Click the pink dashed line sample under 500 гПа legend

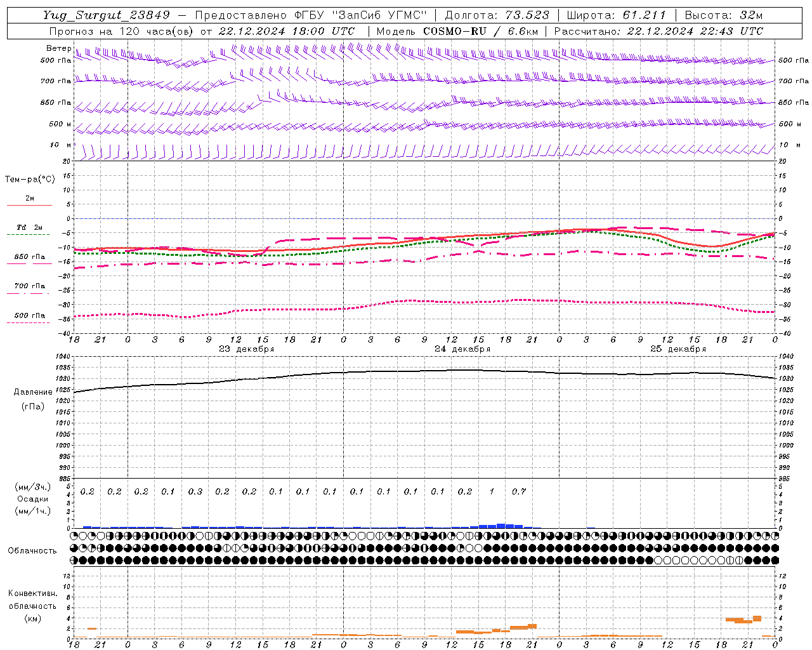(29, 323)
